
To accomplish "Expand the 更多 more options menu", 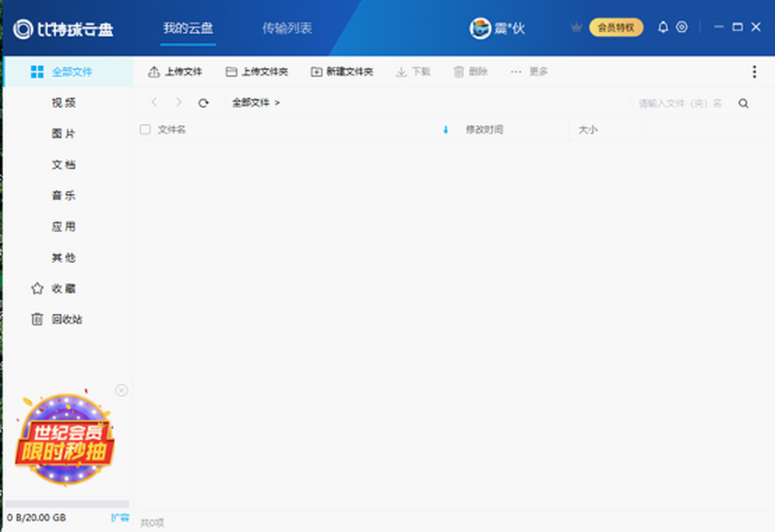I will [x=529, y=72].
